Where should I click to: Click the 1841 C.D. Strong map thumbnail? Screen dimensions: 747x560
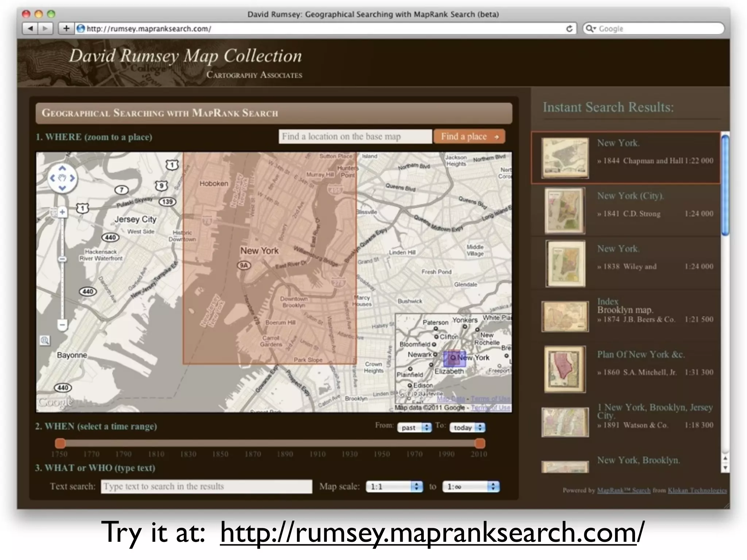point(565,210)
